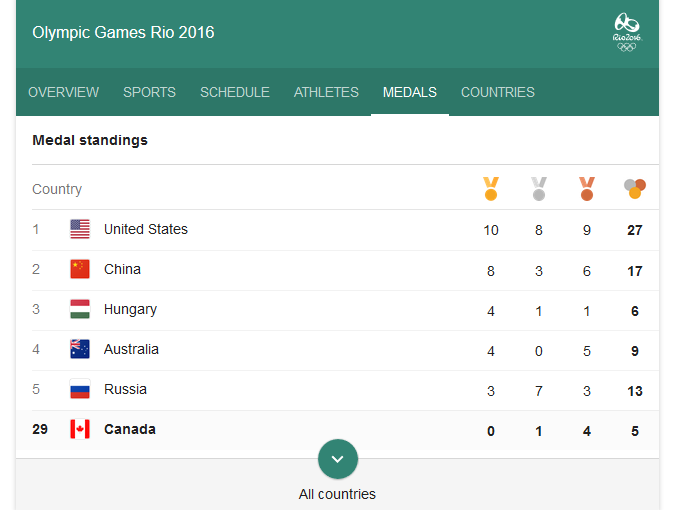The width and height of the screenshot is (692, 510).
Task: Open the United States country name
Action: pyautogui.click(x=146, y=229)
